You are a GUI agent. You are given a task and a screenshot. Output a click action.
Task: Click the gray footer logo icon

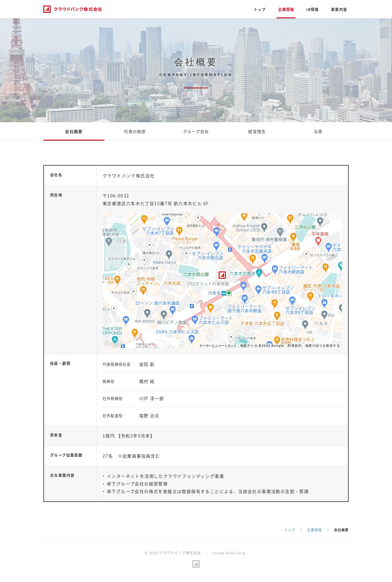196,564
